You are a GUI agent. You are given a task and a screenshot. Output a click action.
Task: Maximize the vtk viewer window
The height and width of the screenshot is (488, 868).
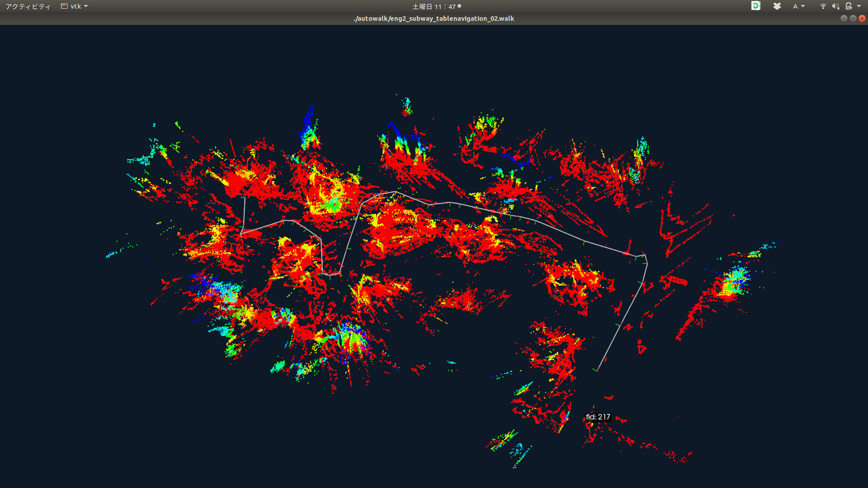(x=853, y=19)
